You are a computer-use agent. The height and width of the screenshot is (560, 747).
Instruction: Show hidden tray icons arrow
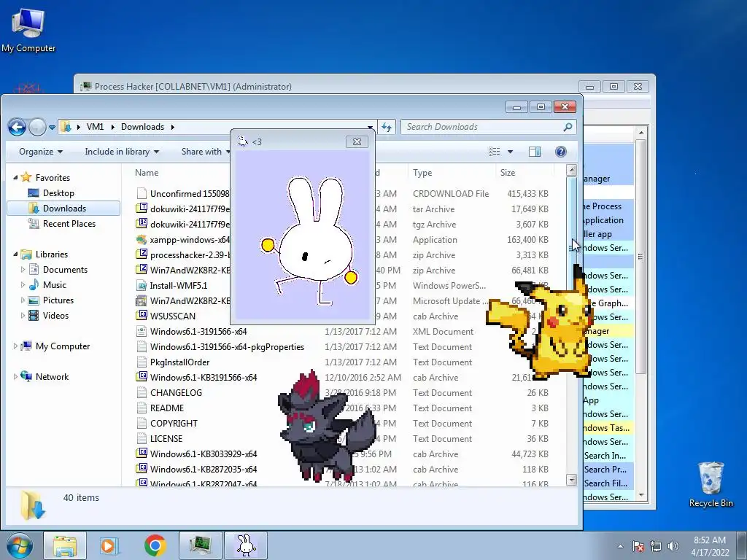pos(620,546)
